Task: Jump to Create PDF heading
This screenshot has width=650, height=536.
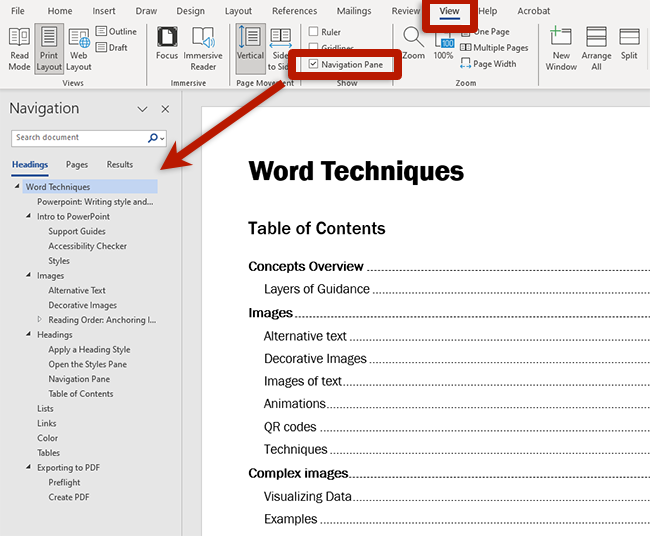Action: 69,497
